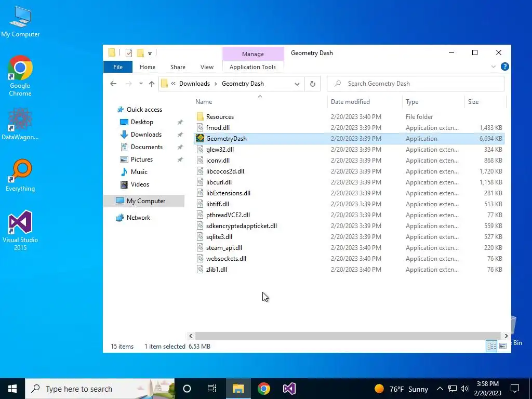The image size is (532, 399).
Task: Open the volume control tray icon
Action: [x=464, y=389]
